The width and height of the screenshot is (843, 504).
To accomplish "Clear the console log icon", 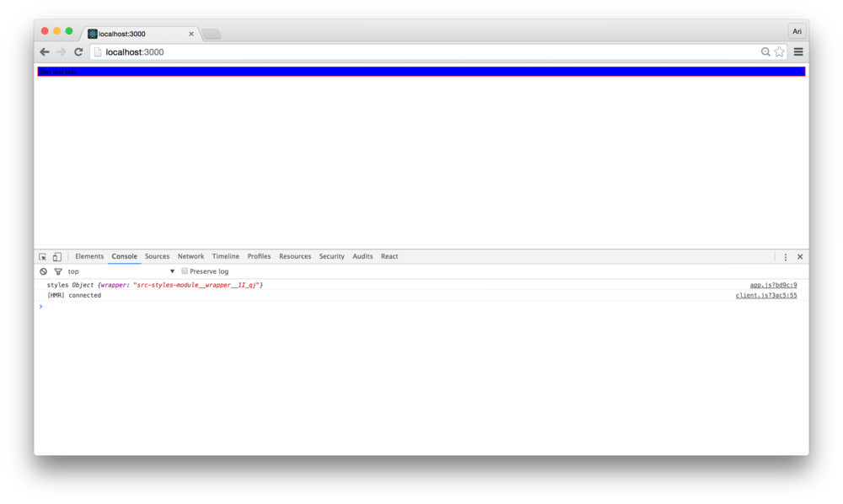I will 43,271.
